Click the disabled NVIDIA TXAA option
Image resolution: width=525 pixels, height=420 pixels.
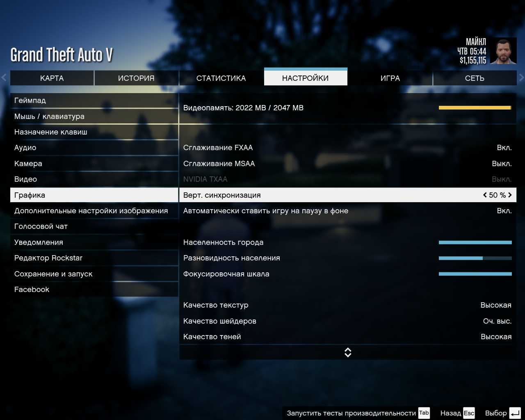(x=348, y=179)
